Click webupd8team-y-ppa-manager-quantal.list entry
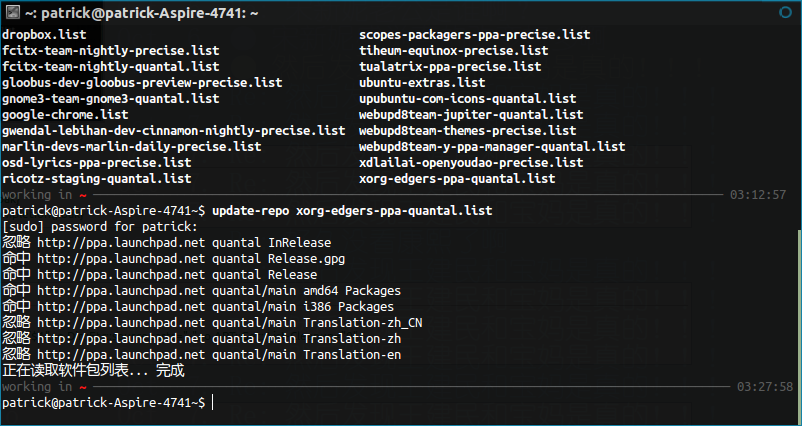 [492, 147]
